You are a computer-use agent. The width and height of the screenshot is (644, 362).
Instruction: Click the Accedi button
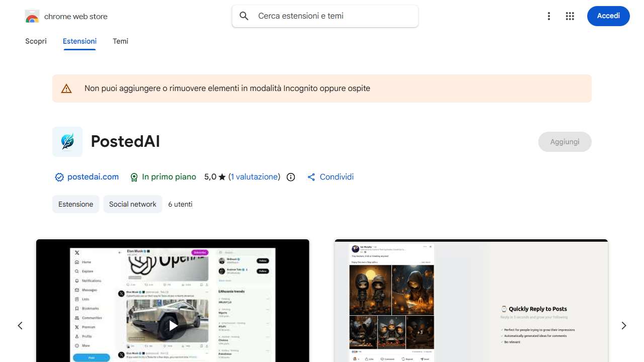(608, 16)
